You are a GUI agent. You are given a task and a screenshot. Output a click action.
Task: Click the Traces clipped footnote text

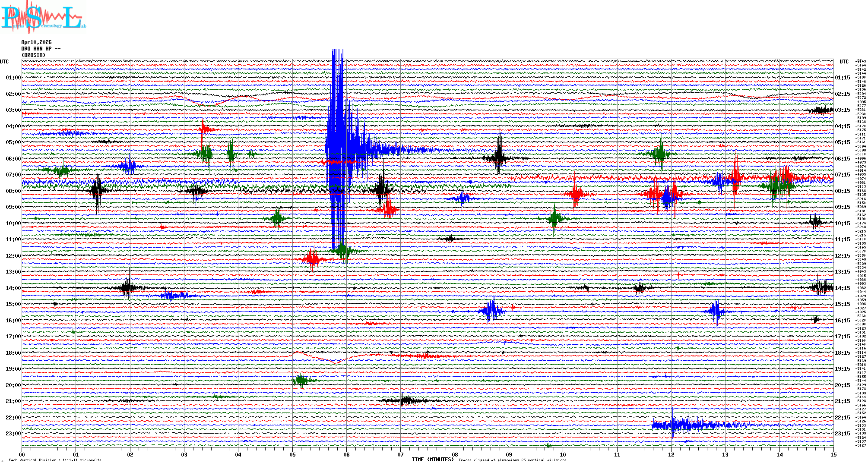tap(512, 460)
